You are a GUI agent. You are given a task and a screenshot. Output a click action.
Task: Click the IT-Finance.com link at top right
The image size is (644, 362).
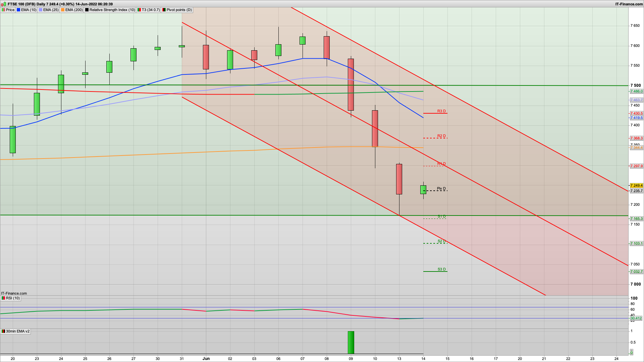click(629, 4)
